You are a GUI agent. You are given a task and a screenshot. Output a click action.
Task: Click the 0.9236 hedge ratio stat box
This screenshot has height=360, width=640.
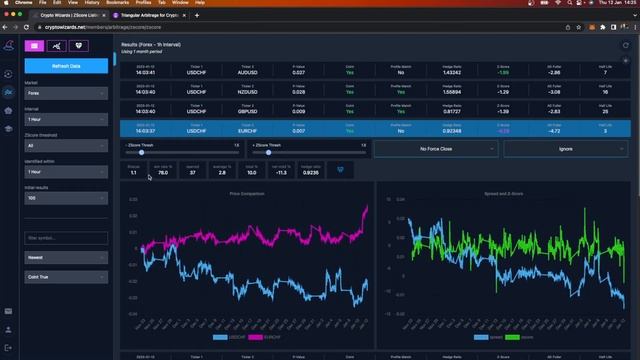point(311,170)
